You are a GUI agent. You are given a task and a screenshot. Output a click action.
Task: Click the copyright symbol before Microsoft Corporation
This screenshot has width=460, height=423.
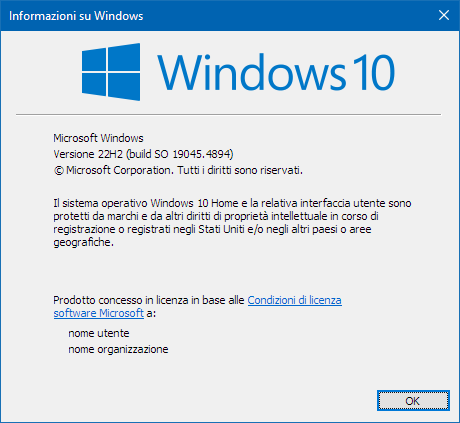tap(58, 171)
